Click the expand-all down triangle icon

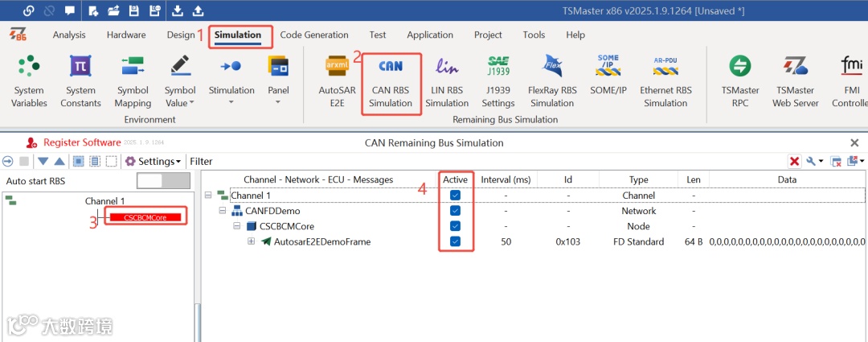tap(43, 161)
